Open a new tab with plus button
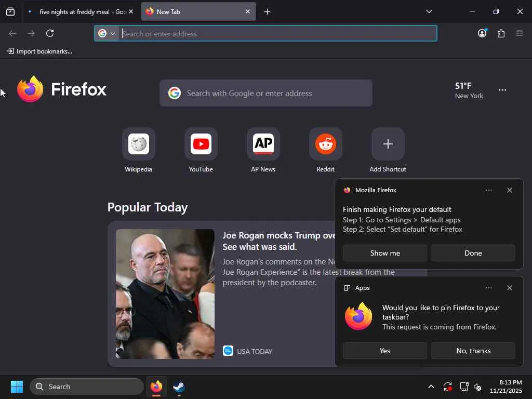 click(x=268, y=12)
